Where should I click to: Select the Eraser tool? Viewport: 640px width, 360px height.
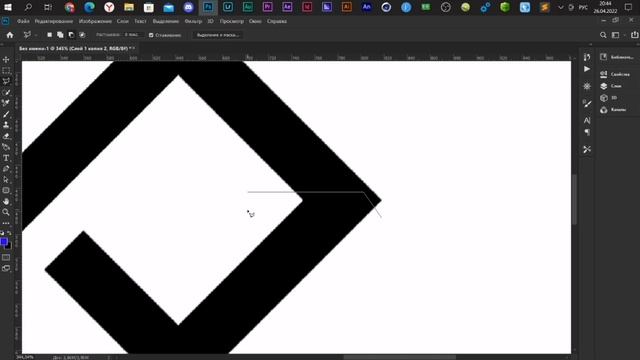[x=6, y=136]
